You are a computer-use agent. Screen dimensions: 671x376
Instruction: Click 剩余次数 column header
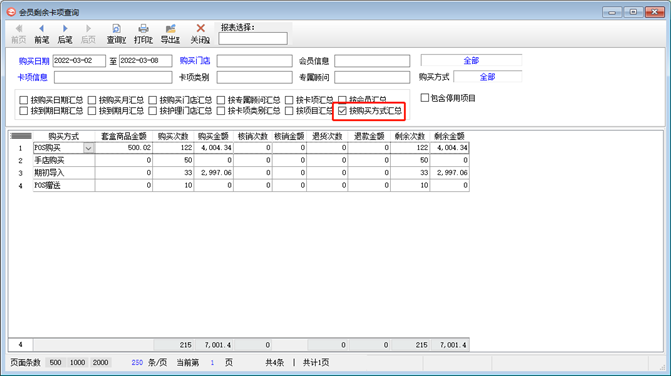click(410, 136)
